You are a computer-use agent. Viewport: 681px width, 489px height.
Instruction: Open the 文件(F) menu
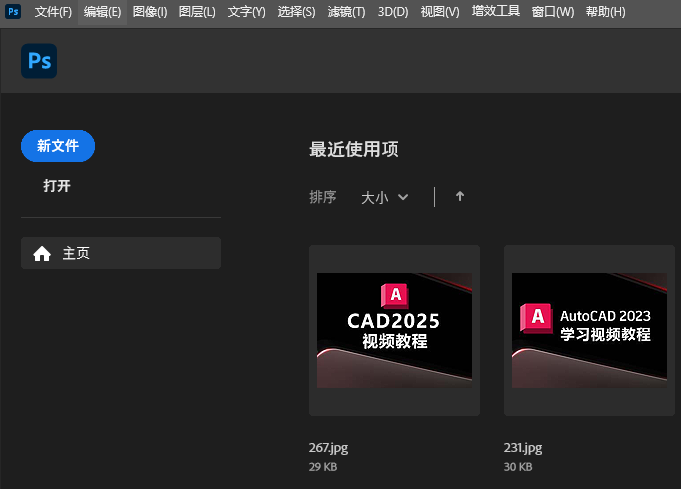53,12
